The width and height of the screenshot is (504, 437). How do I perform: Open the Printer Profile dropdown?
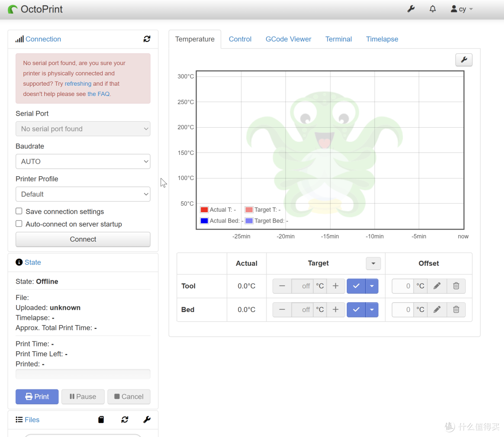(83, 194)
